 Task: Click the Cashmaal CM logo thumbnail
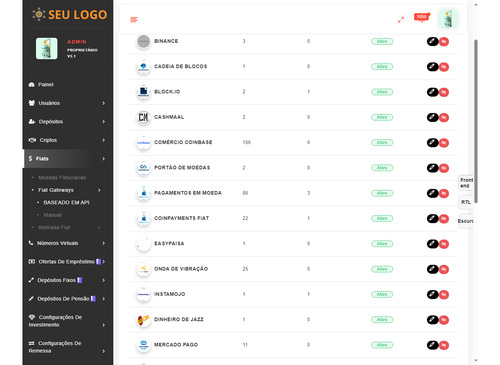pos(144,117)
